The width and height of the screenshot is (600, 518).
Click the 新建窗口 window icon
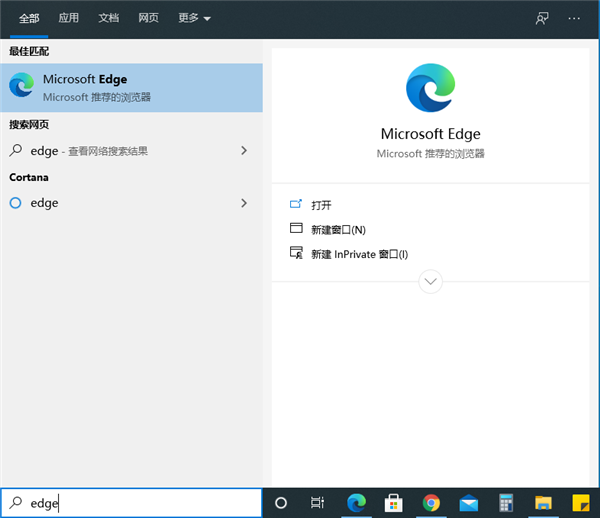point(296,228)
